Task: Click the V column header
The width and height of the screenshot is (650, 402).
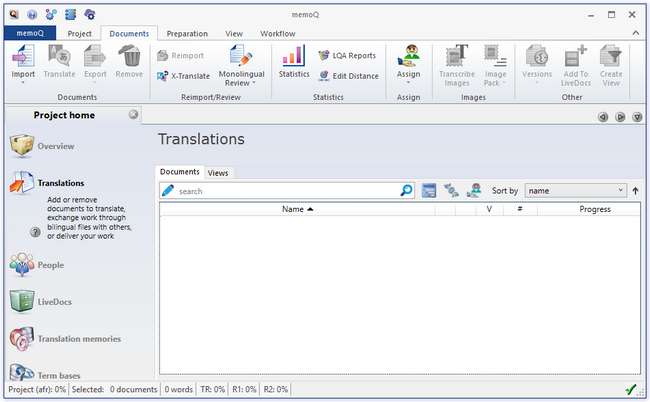Action: [489, 209]
